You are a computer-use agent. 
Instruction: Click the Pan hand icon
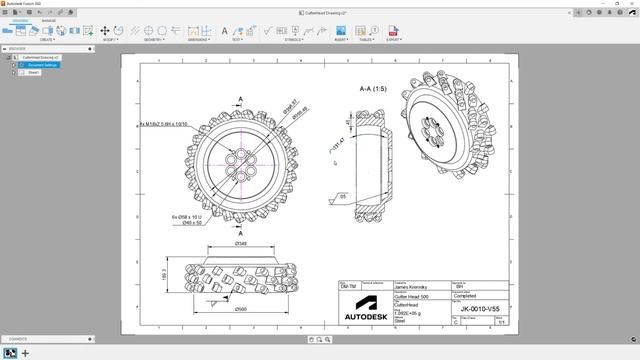[x=311, y=340]
